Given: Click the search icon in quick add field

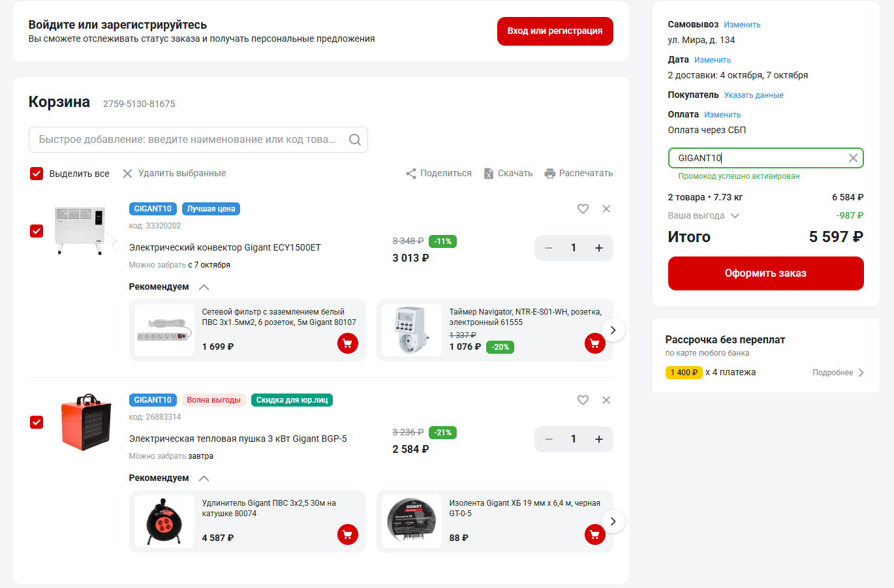Looking at the screenshot, I should click(354, 140).
